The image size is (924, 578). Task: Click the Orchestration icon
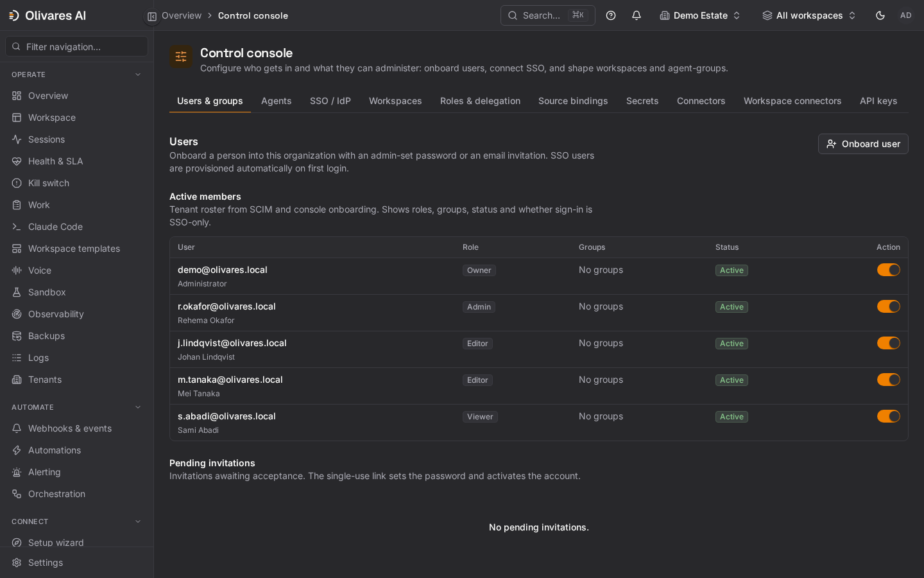17,494
